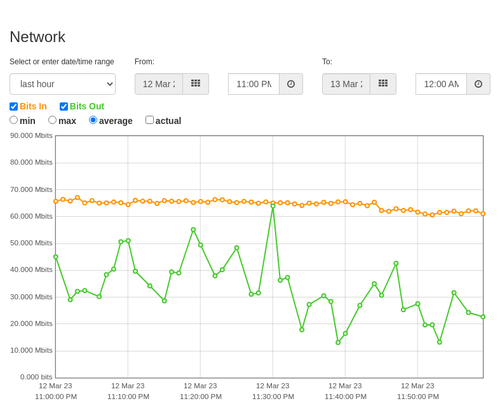The width and height of the screenshot is (500, 403).
Task: Open the From date calendar picker icon
Action: pyautogui.click(x=196, y=84)
